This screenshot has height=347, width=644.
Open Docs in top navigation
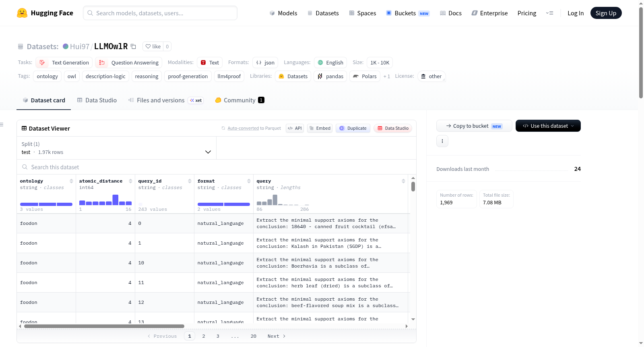pos(451,13)
